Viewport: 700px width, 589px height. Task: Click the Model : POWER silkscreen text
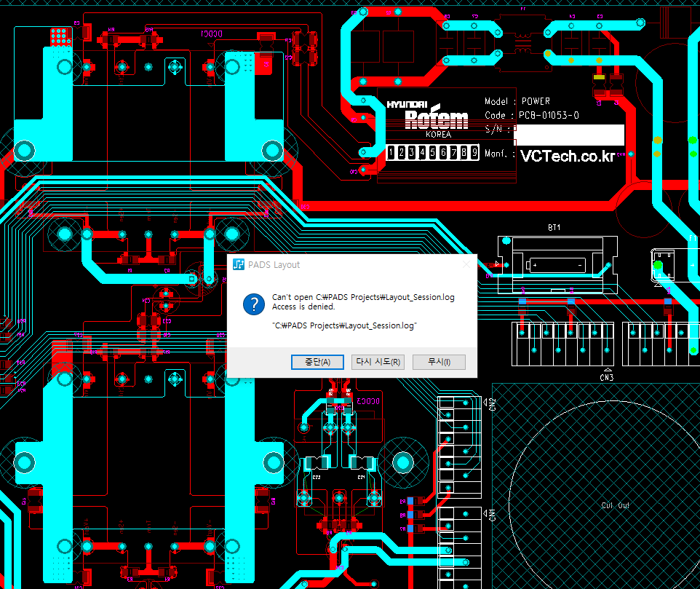[x=517, y=101]
